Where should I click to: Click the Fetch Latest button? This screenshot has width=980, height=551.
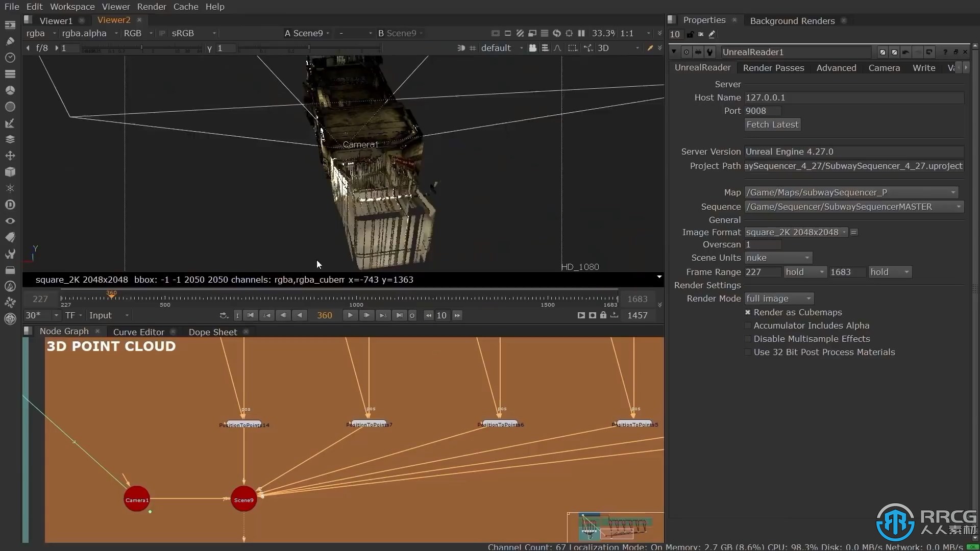coord(772,124)
